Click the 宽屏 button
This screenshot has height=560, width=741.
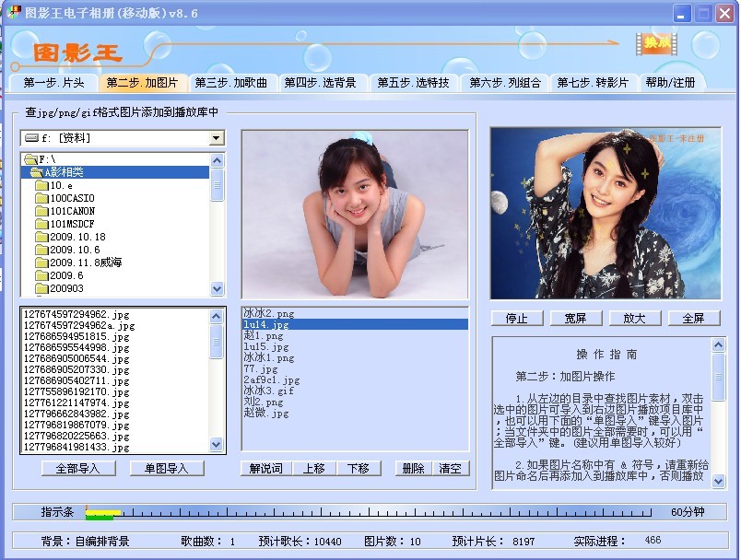[576, 319]
